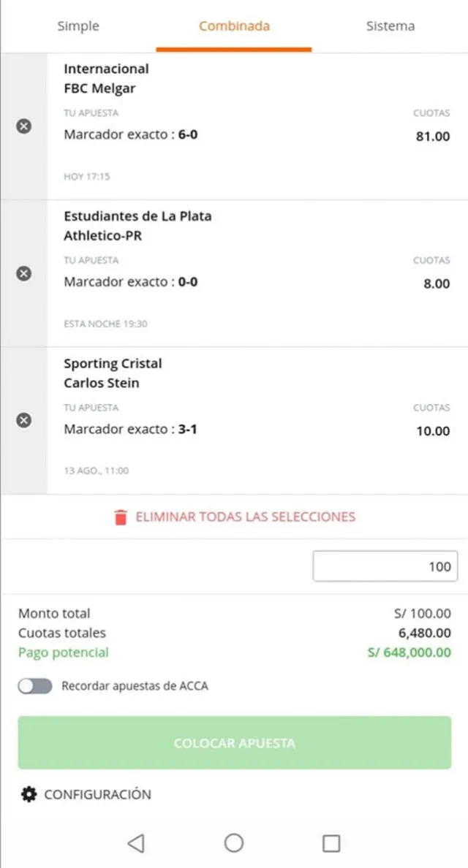
Task: Remove the Estudiantes de La Plata selection
Action: coord(24,273)
